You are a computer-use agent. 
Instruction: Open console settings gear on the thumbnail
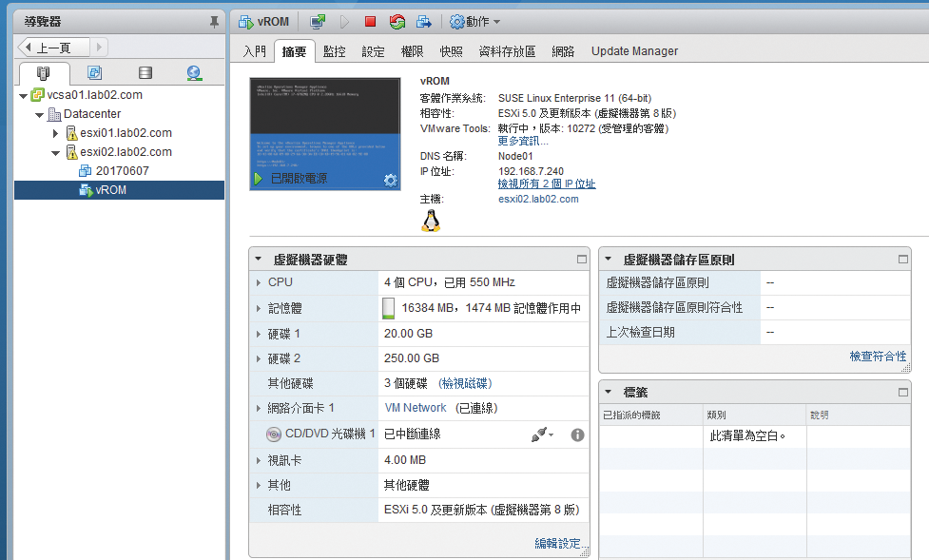(391, 180)
